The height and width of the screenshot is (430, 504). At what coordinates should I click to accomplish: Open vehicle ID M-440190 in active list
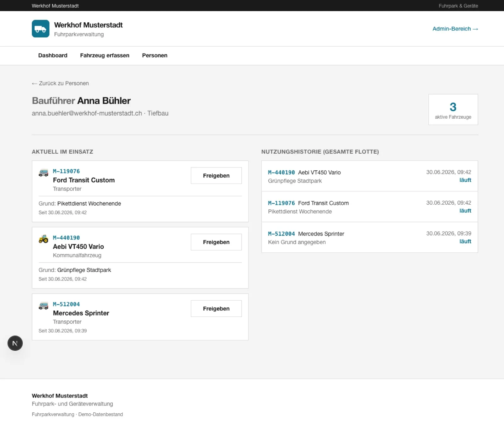pyautogui.click(x=66, y=238)
